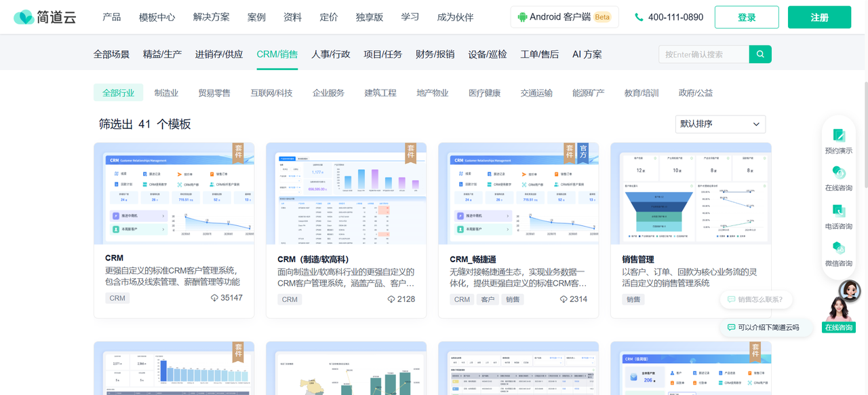Click the 简道云 logo
This screenshot has width=868, height=395.
(x=45, y=17)
